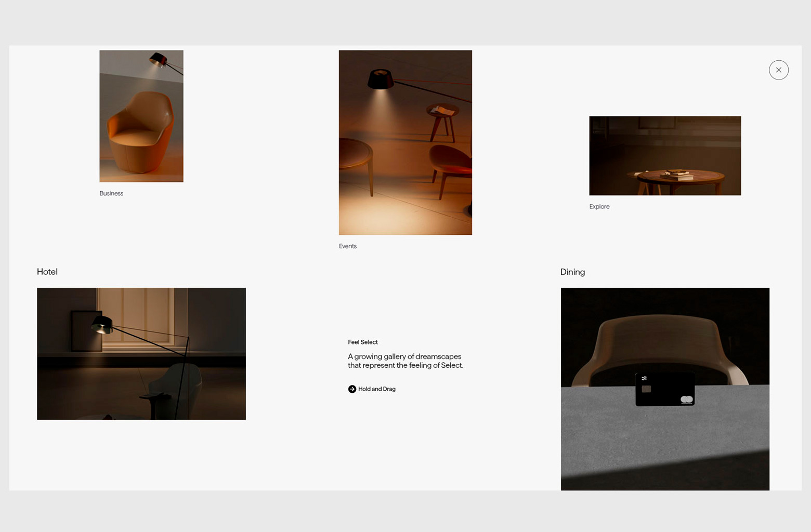Viewport: 811px width, 532px height.
Task: Select the Events caption label
Action: tap(348, 246)
